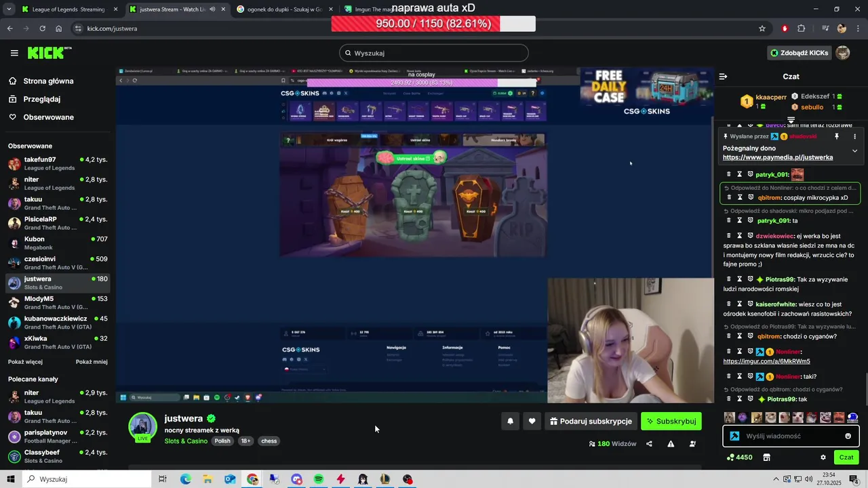Image resolution: width=868 pixels, height=488 pixels.
Task: Click the taskbar volume icon
Action: coord(810,479)
